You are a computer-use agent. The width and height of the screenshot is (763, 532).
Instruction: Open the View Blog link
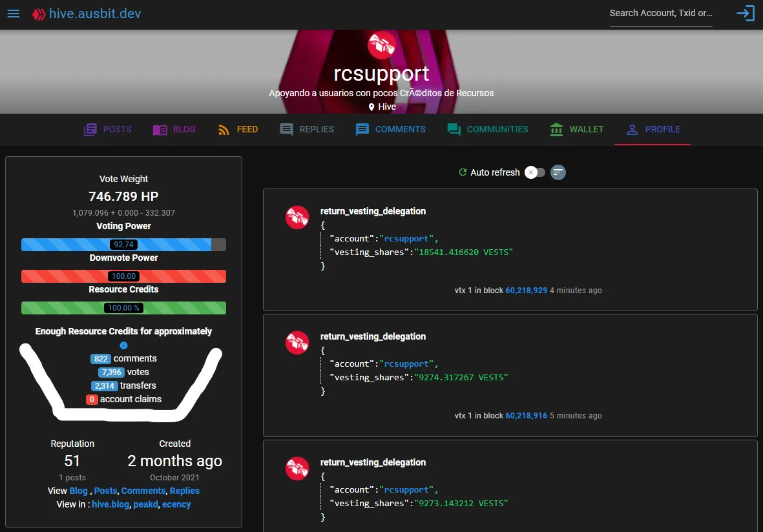(x=78, y=491)
